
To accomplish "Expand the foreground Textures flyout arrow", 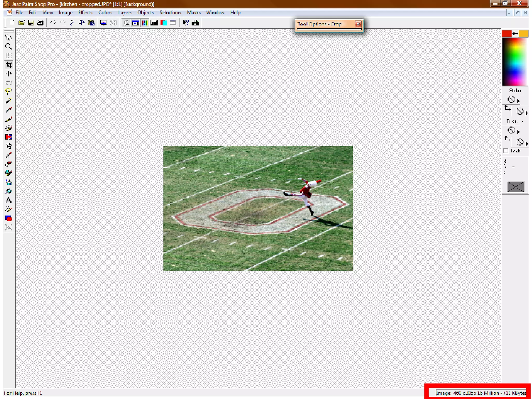I will (x=518, y=132).
